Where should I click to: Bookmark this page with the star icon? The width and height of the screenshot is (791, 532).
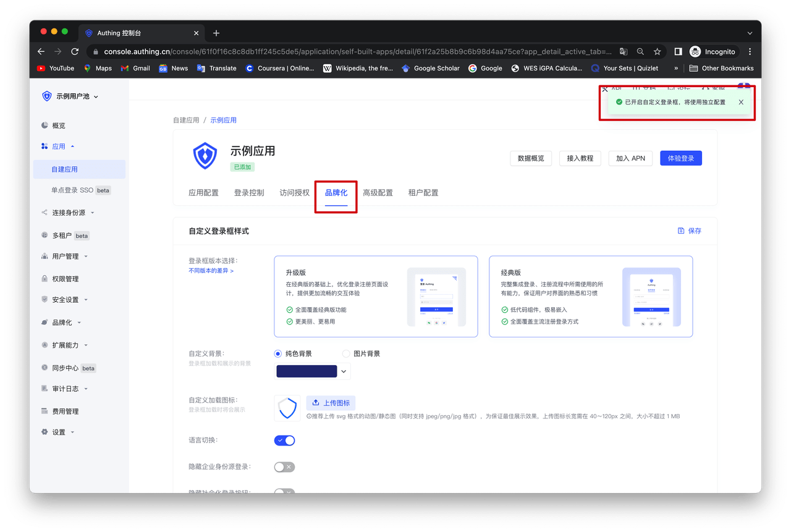(658, 52)
